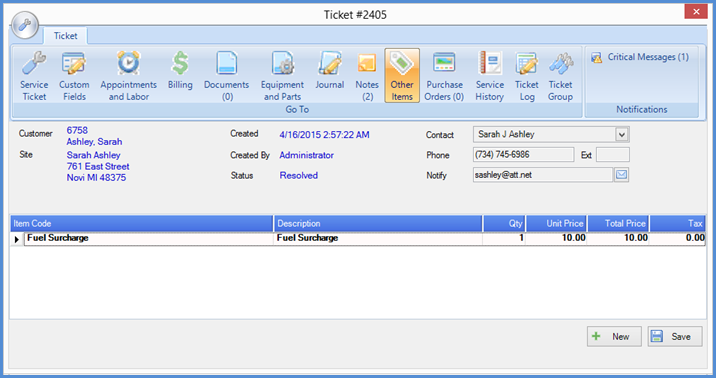Click the Tax column header
This screenshot has width=716, height=378.
(678, 223)
